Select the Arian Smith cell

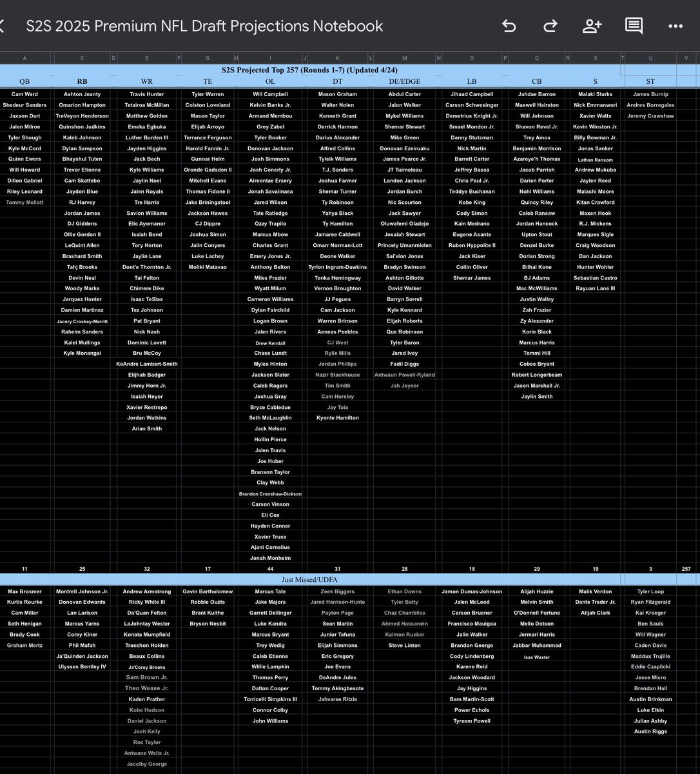[147, 429]
